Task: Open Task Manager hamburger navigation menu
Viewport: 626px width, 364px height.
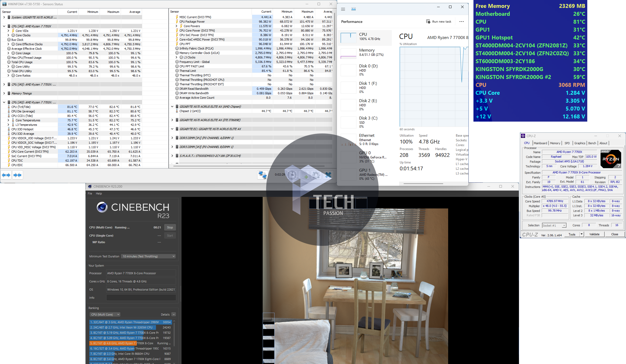Action: [x=343, y=9]
